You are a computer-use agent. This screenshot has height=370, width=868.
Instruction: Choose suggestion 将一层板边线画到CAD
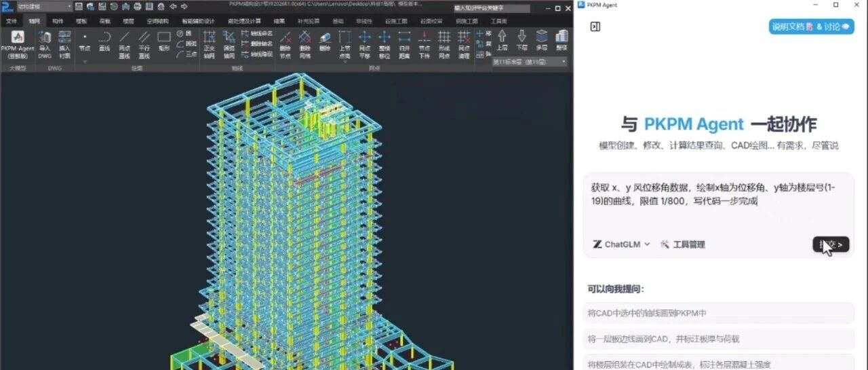point(718,339)
